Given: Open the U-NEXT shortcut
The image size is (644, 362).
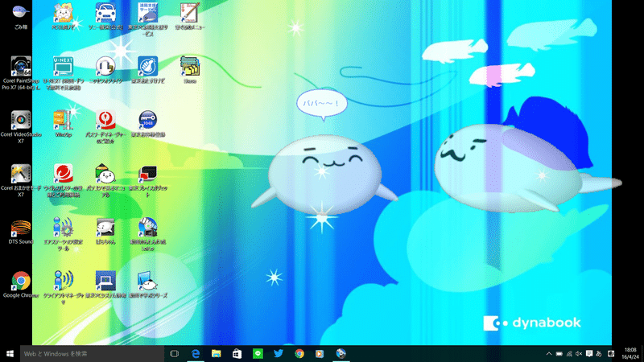Looking at the screenshot, I should (64, 67).
